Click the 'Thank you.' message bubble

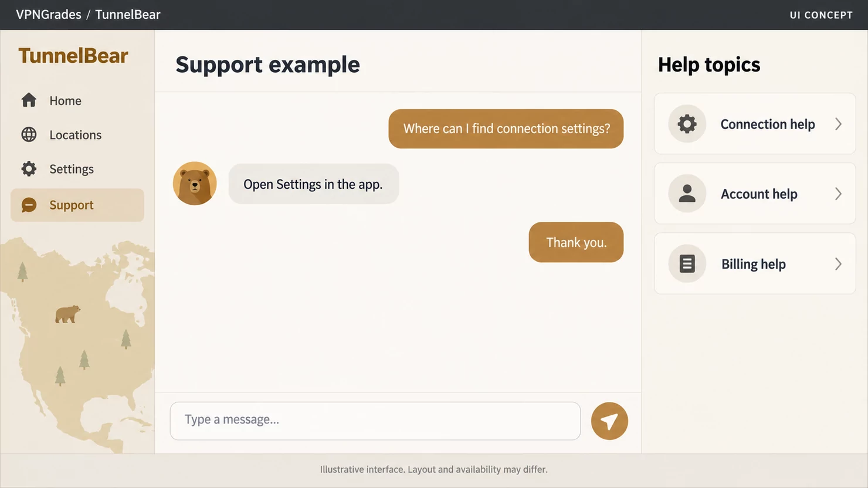coord(576,242)
